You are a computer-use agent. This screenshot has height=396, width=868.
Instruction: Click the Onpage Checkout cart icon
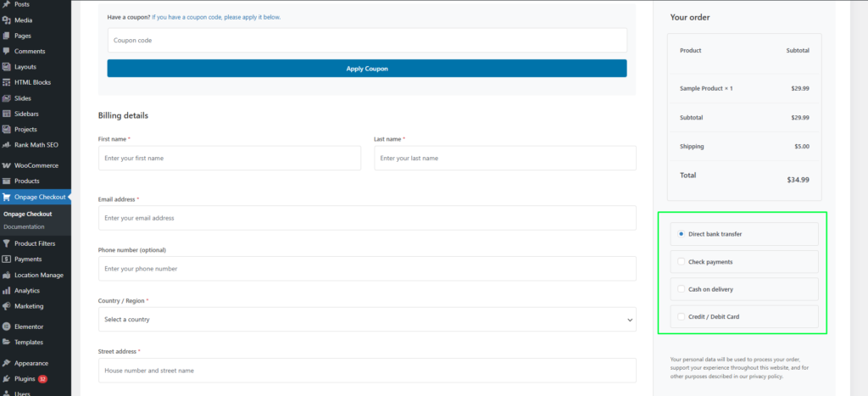(6, 197)
